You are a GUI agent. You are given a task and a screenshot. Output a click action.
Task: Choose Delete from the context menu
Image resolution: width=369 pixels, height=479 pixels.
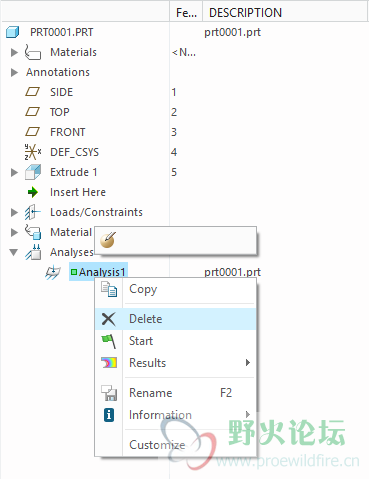[x=176, y=319]
